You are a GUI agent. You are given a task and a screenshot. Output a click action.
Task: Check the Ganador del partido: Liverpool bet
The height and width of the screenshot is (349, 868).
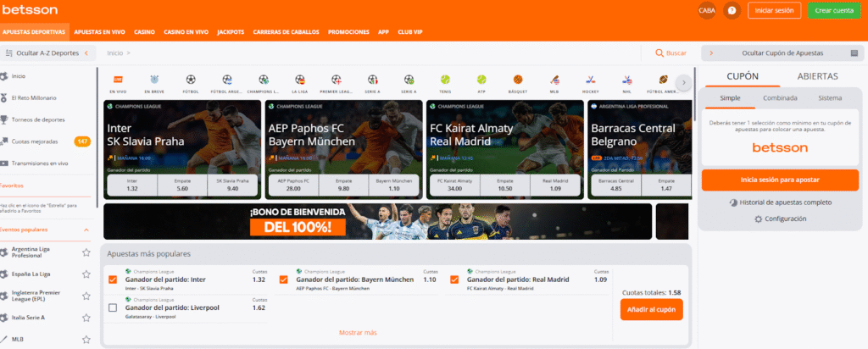pyautogui.click(x=113, y=308)
